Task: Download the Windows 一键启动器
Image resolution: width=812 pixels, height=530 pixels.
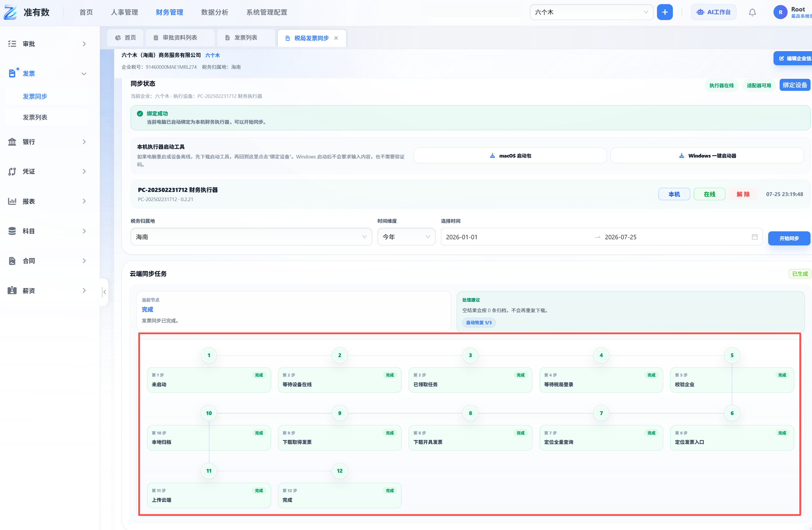Action: point(707,156)
